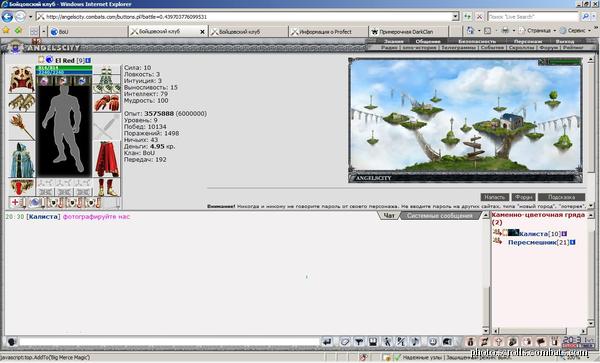The width and height of the screenshot is (600, 363).
Task: Open the Чат chat tab
Action: [389, 216]
